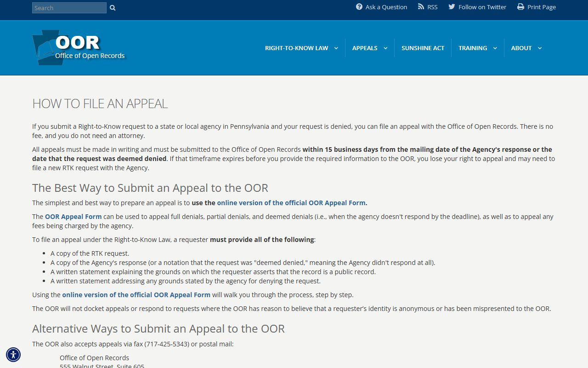This screenshot has width=588, height=368.
Task: Click 'Alternative Ways to Submit an Appeal' heading
Action: pyautogui.click(x=158, y=328)
